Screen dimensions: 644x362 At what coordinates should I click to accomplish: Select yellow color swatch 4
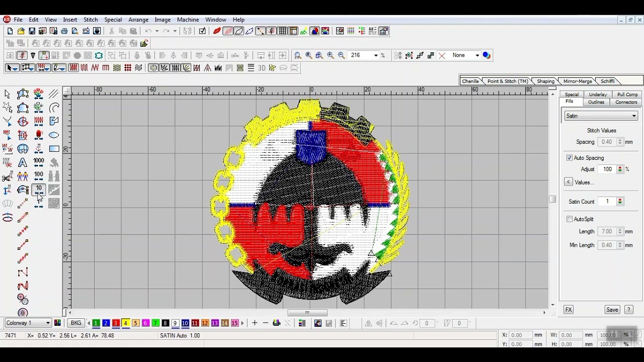126,323
